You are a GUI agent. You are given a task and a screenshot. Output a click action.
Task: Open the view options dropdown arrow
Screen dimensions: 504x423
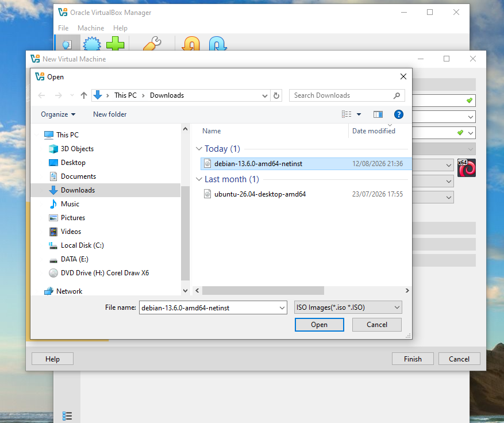[359, 114]
